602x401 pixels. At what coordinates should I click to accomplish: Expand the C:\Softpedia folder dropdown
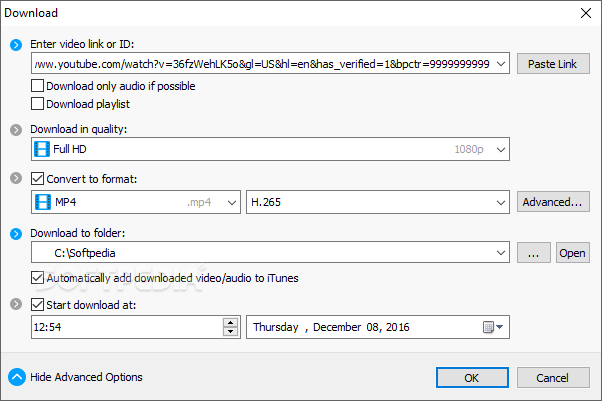coord(501,253)
